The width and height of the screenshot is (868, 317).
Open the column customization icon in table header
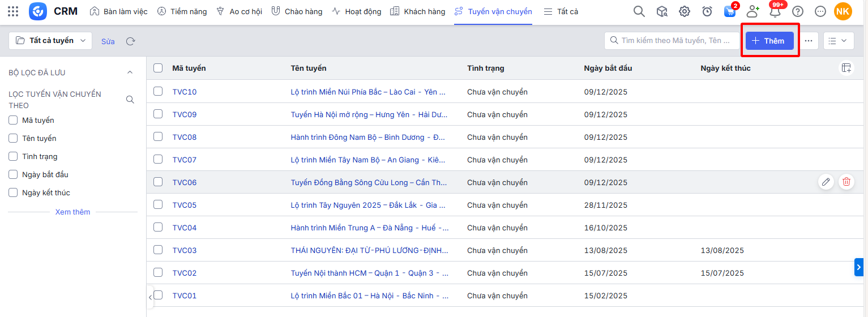pos(846,68)
